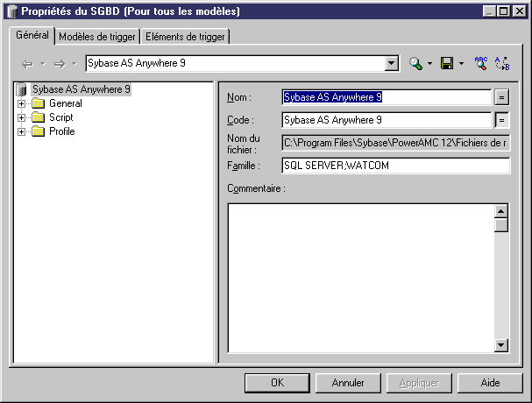
Task: Click the back navigation arrow icon
Action: click(27, 64)
